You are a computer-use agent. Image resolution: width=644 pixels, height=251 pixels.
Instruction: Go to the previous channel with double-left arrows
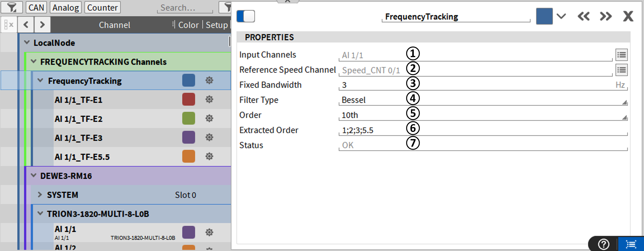pos(583,16)
